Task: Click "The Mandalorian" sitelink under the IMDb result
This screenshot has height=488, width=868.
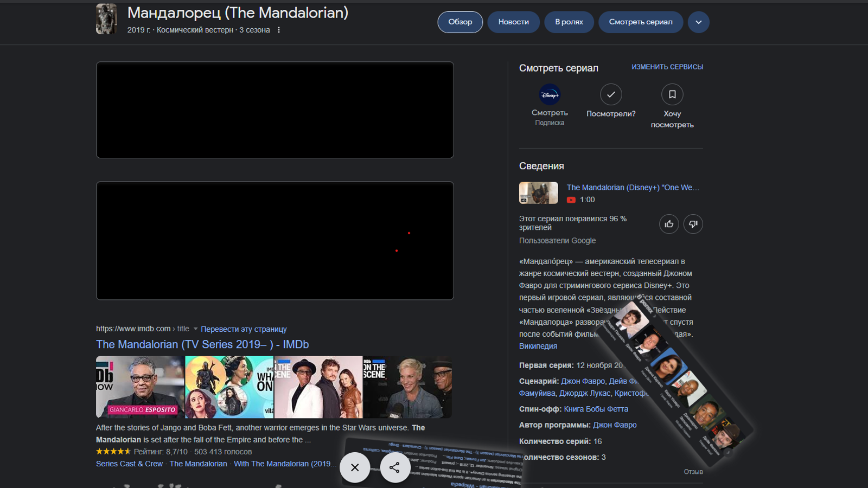Action: [198, 464]
